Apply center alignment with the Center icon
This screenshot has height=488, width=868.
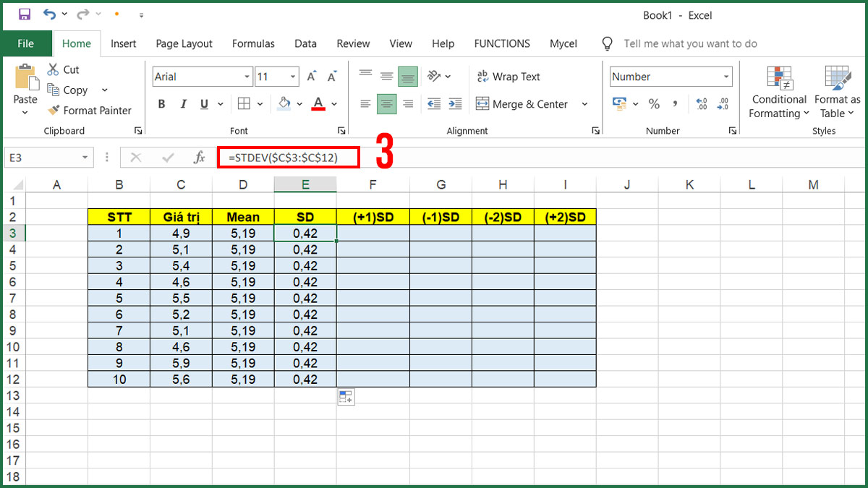click(386, 103)
